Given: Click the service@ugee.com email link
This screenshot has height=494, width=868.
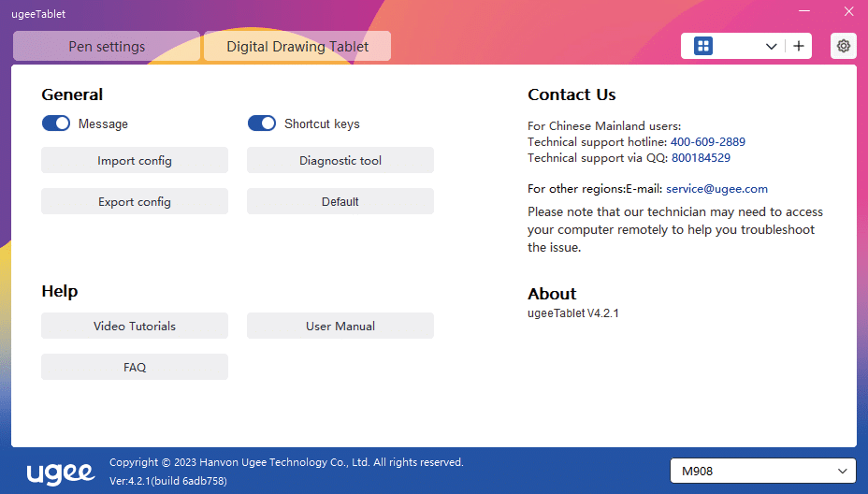Looking at the screenshot, I should click(716, 189).
